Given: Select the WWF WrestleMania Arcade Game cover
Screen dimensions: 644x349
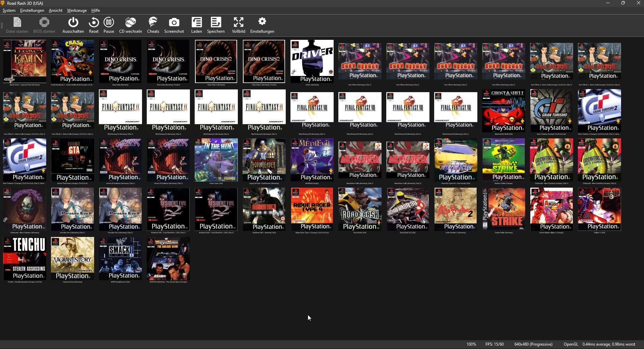Looking at the screenshot, I should click(168, 259).
